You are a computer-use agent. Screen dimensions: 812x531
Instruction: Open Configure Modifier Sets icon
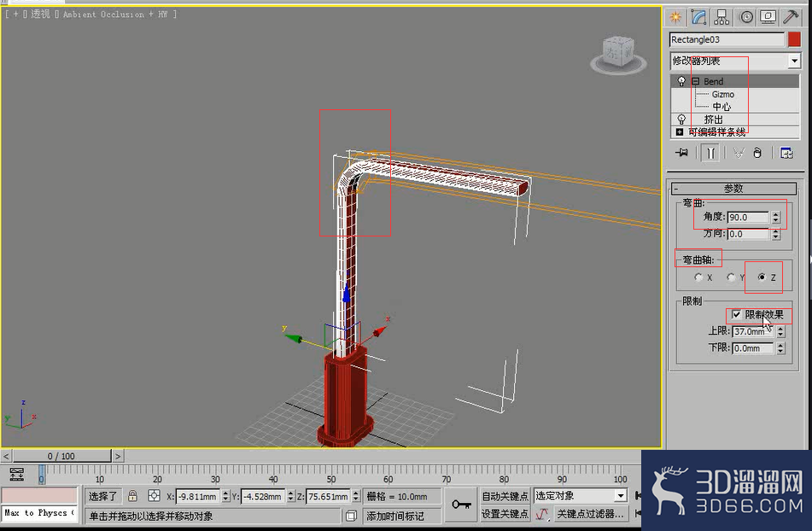coord(786,153)
